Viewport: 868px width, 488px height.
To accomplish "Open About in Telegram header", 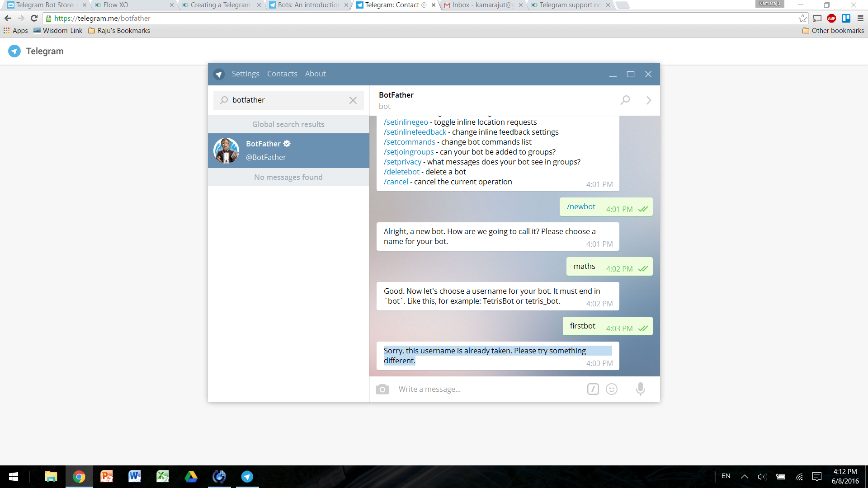I will click(x=315, y=74).
